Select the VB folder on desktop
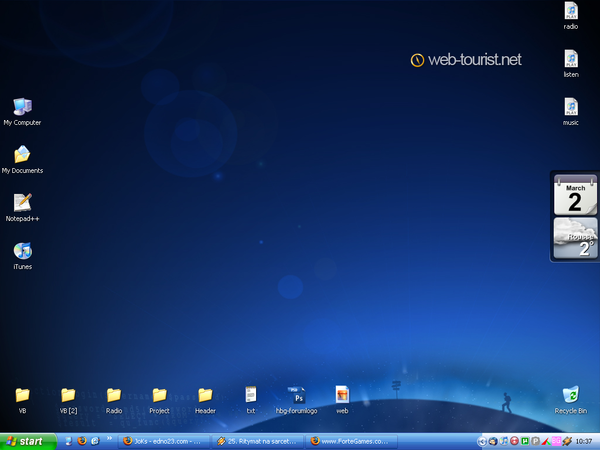This screenshot has width=600, height=450. coord(22,400)
